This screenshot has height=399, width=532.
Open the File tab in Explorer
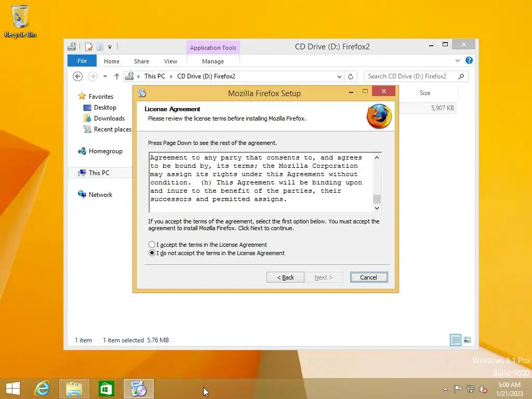point(82,61)
